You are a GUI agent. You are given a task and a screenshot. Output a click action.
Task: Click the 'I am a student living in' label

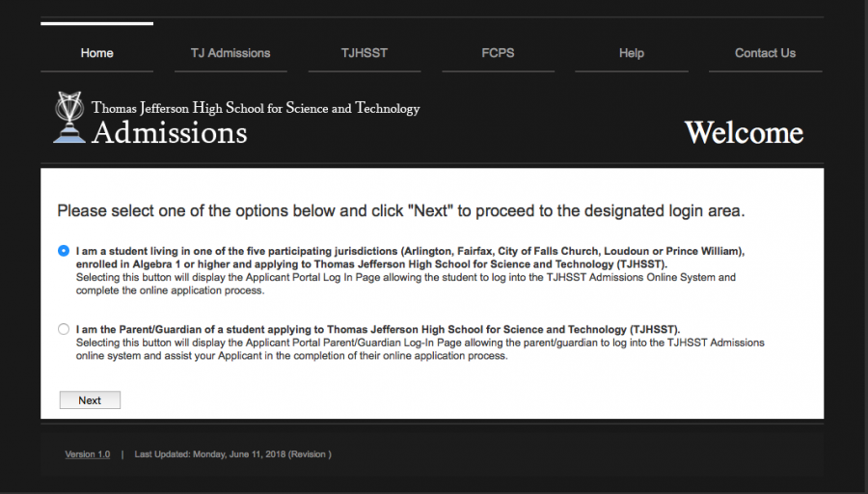click(x=410, y=258)
